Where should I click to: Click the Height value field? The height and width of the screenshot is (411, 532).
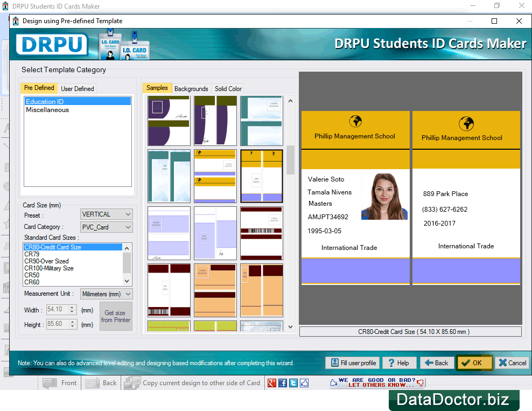[x=58, y=324]
